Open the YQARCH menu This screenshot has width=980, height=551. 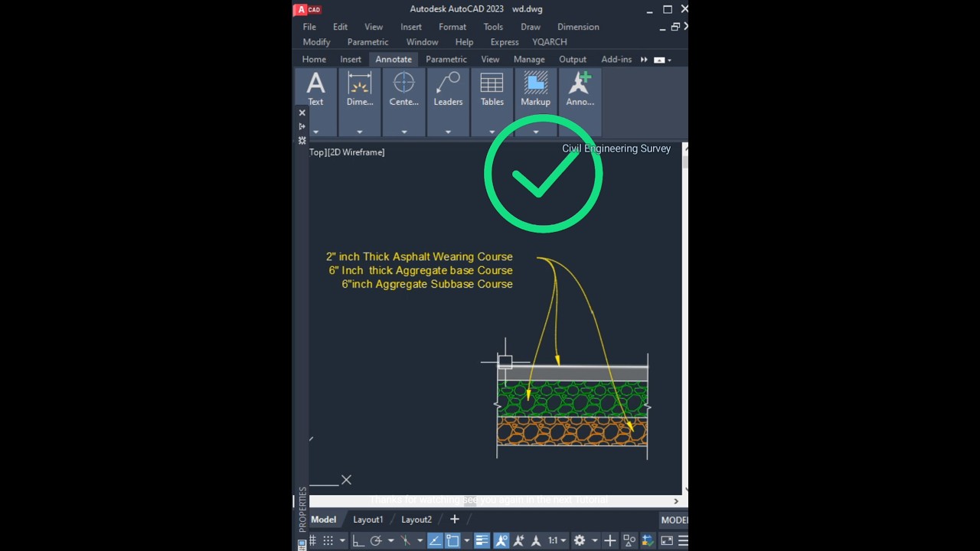tap(550, 42)
